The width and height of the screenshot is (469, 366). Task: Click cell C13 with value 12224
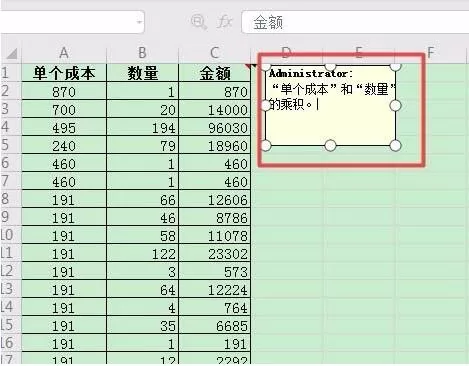[215, 289]
